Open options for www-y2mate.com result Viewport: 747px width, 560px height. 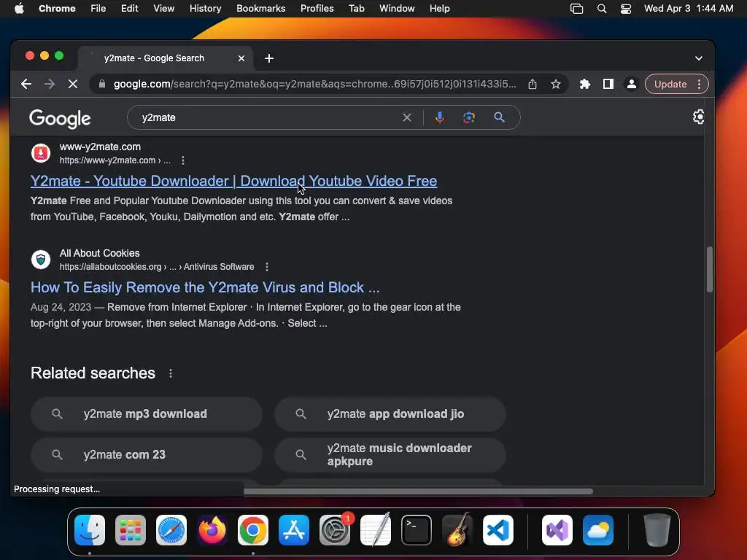pyautogui.click(x=183, y=160)
